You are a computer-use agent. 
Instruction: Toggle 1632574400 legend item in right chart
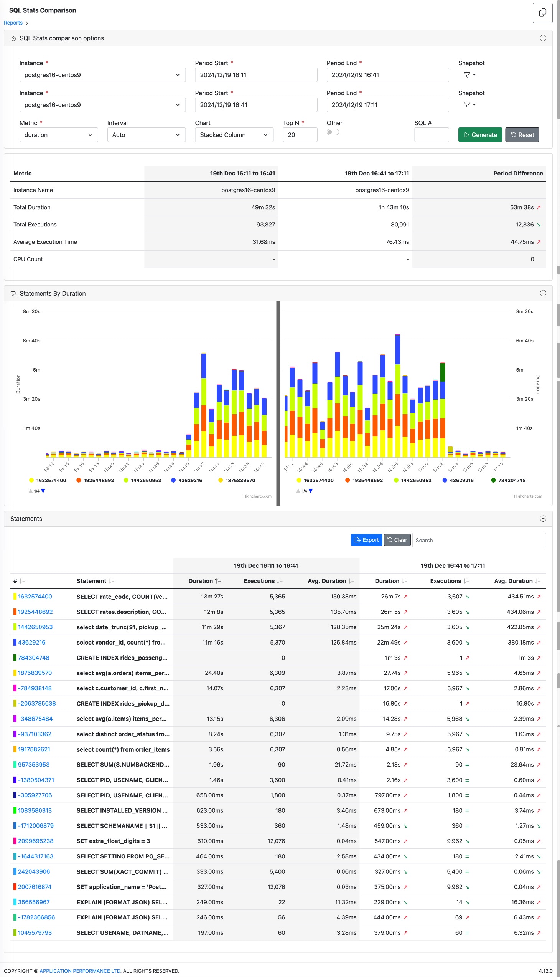tap(315, 480)
